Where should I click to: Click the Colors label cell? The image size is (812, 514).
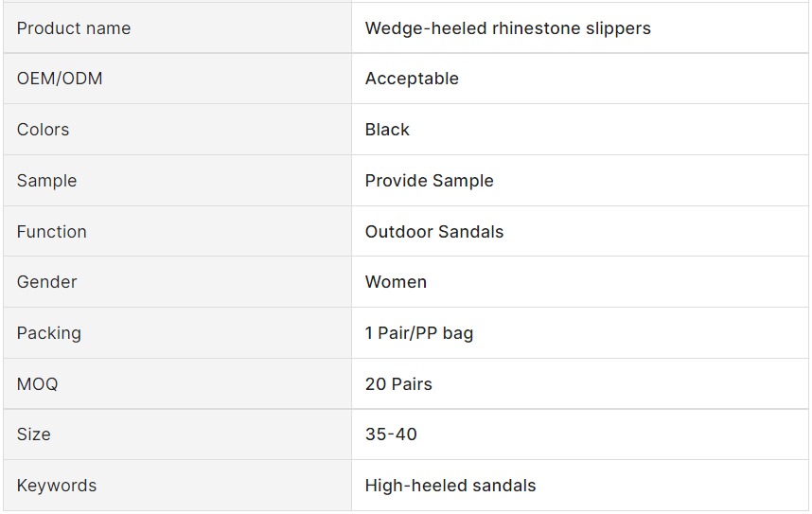(x=44, y=130)
